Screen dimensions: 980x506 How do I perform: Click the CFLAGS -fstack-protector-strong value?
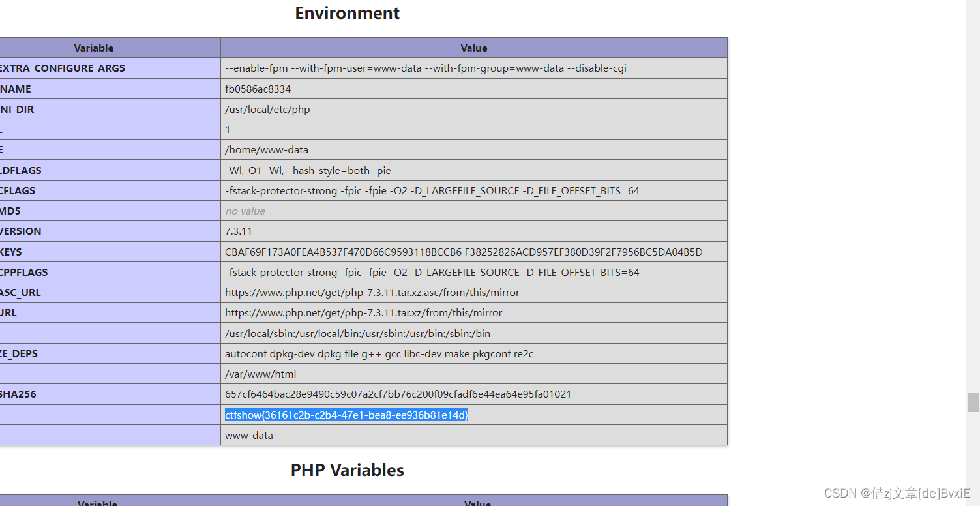(432, 190)
